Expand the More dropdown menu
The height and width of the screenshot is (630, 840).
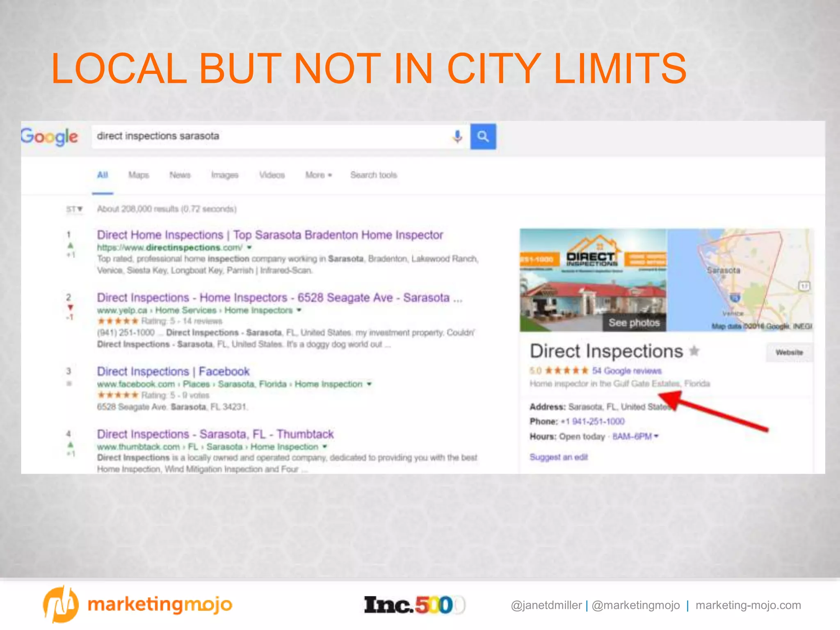[x=318, y=175]
